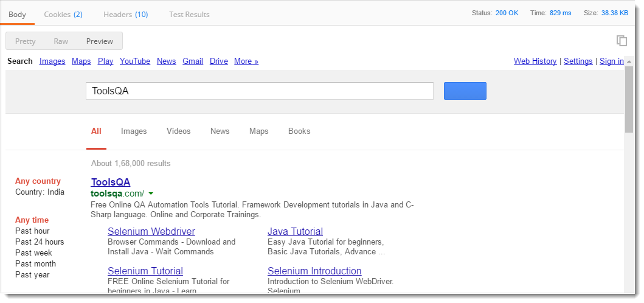644x303 pixels.
Task: Click the Free Online QA Automation Tools description
Action: pyautogui.click(x=252, y=210)
